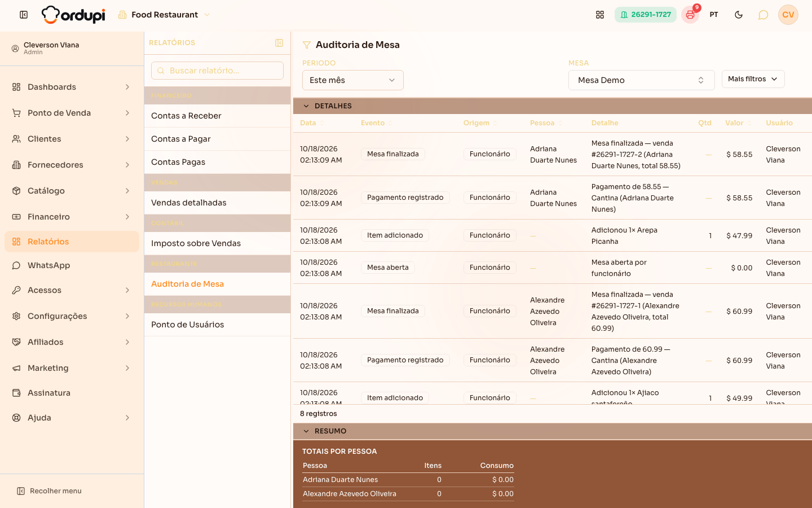Expand the Dashboards menu
Viewport: 812px width, 508px height.
tap(72, 87)
